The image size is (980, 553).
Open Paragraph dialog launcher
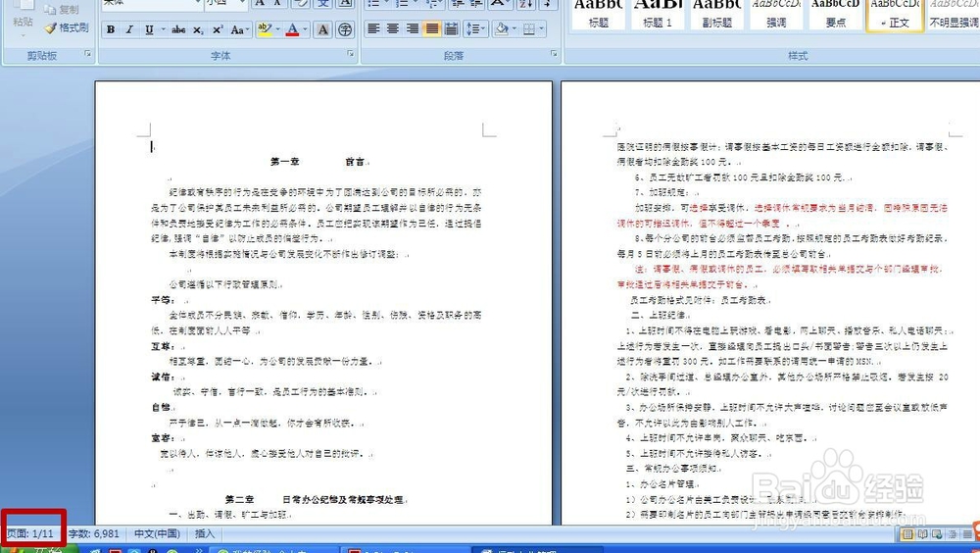(554, 55)
